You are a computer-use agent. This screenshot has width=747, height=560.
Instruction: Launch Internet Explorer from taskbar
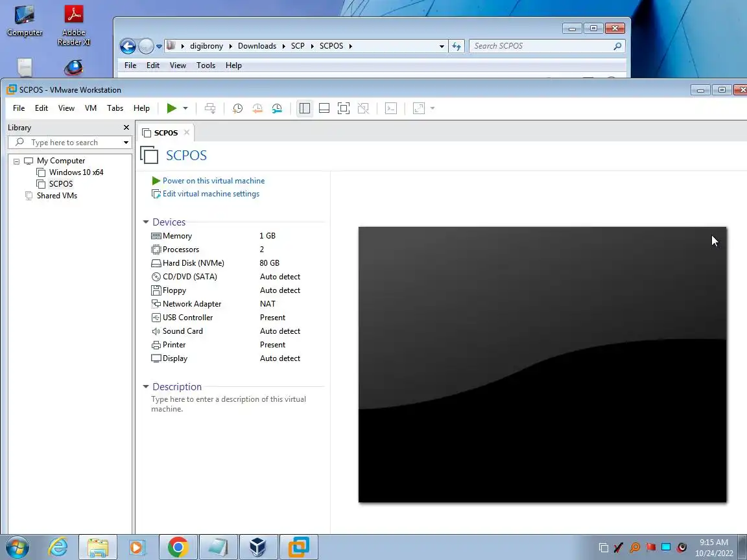(58, 547)
